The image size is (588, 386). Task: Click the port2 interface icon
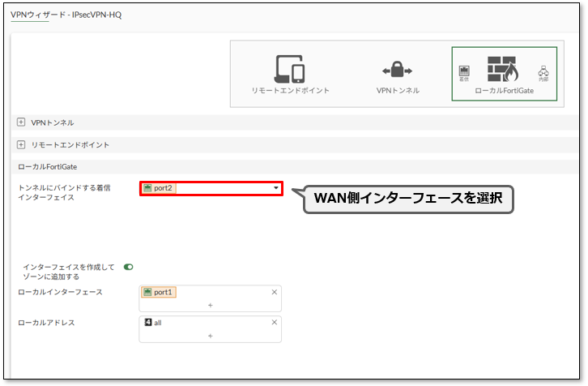147,188
